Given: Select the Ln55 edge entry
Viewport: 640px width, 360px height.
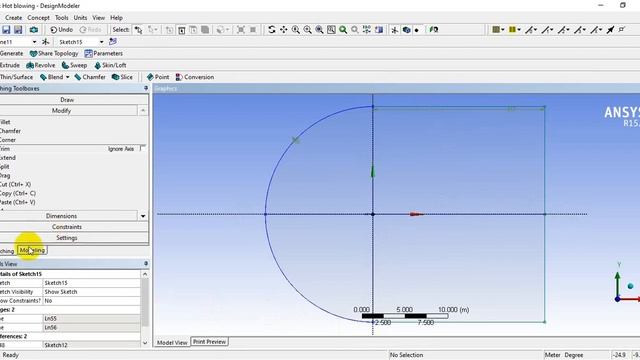Looking at the screenshot, I should click(91, 318).
